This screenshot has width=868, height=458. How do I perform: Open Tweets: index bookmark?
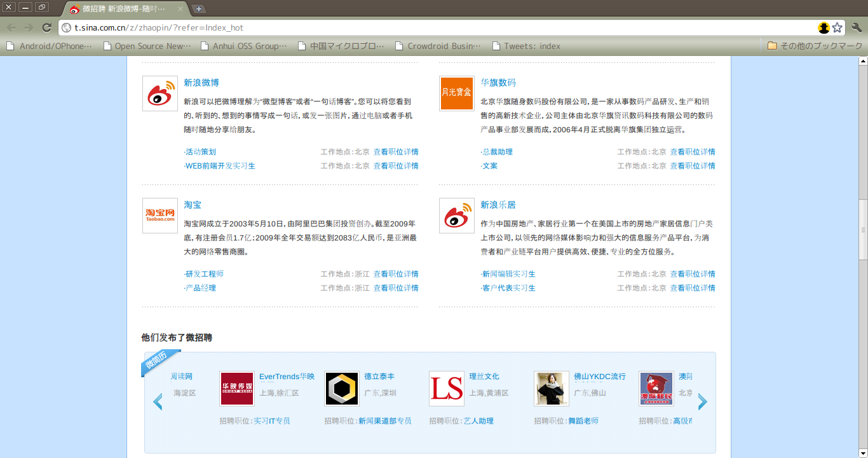[x=526, y=46]
